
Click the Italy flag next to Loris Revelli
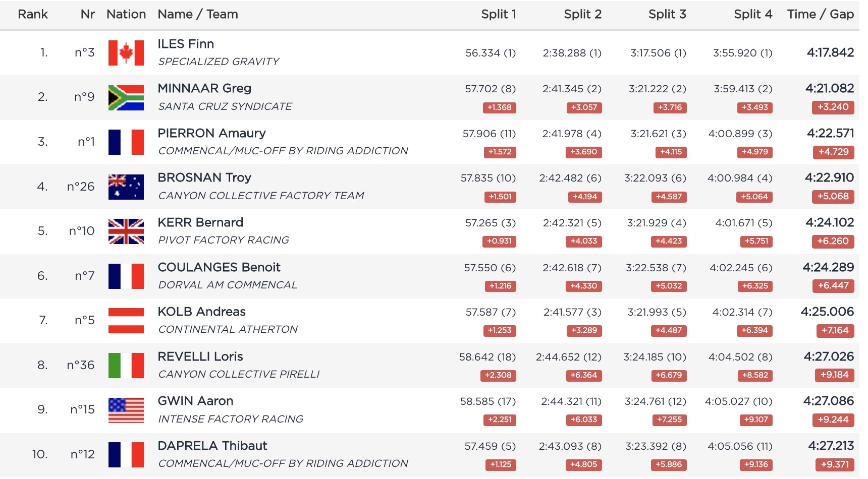point(126,366)
